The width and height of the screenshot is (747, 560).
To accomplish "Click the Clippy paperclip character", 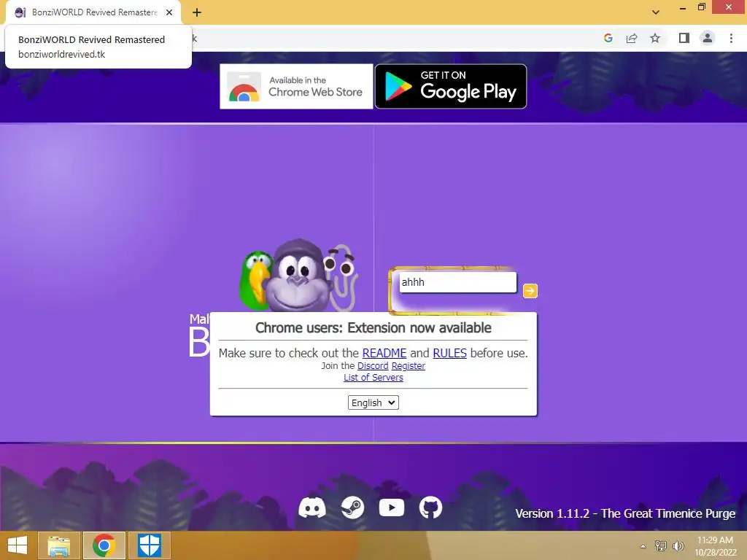I will pyautogui.click(x=341, y=278).
